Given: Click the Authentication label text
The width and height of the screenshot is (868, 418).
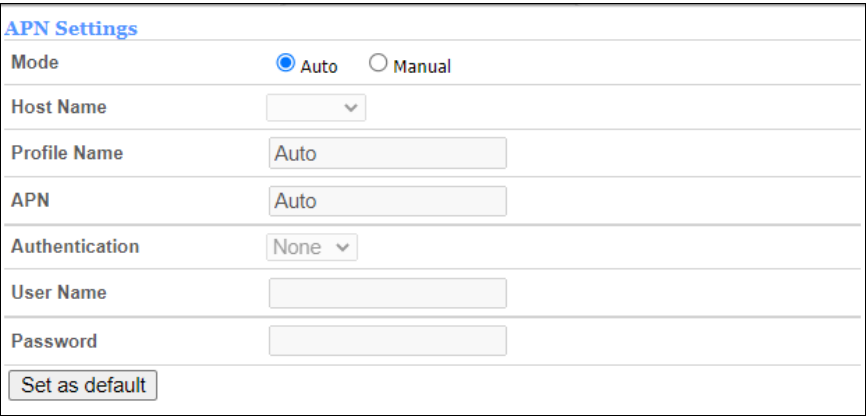Looking at the screenshot, I should [x=75, y=246].
